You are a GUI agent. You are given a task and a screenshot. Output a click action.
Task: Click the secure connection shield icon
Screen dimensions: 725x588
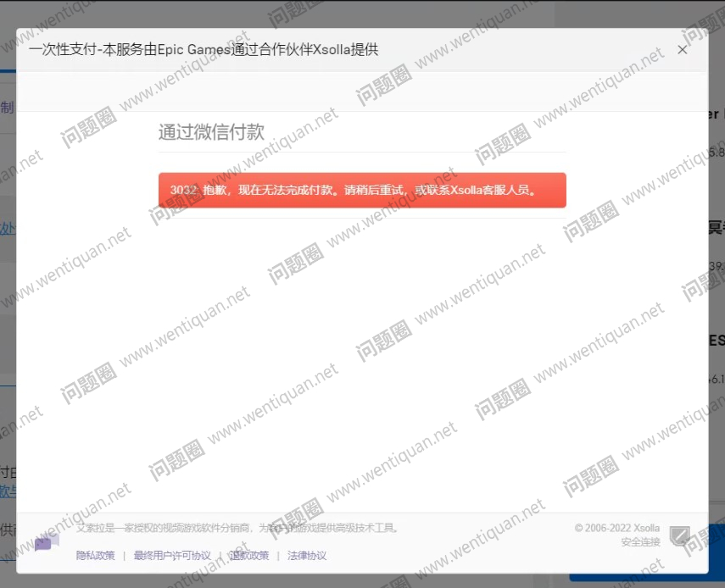tap(679, 535)
